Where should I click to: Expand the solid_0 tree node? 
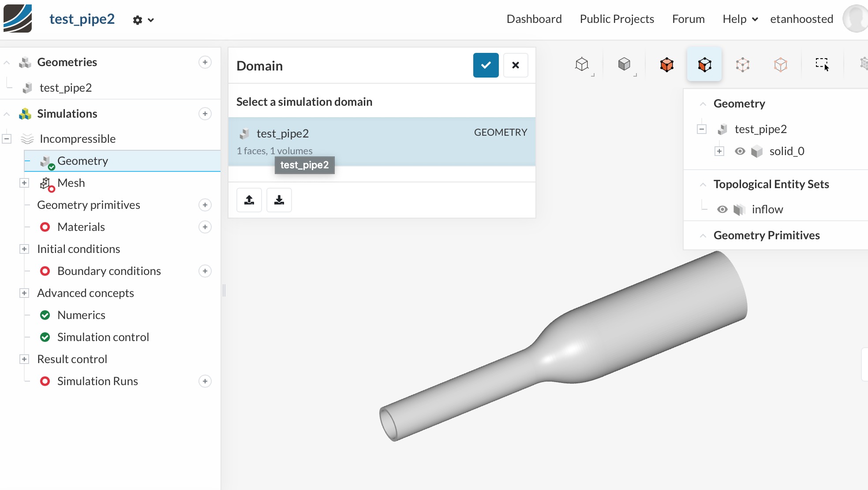tap(719, 151)
